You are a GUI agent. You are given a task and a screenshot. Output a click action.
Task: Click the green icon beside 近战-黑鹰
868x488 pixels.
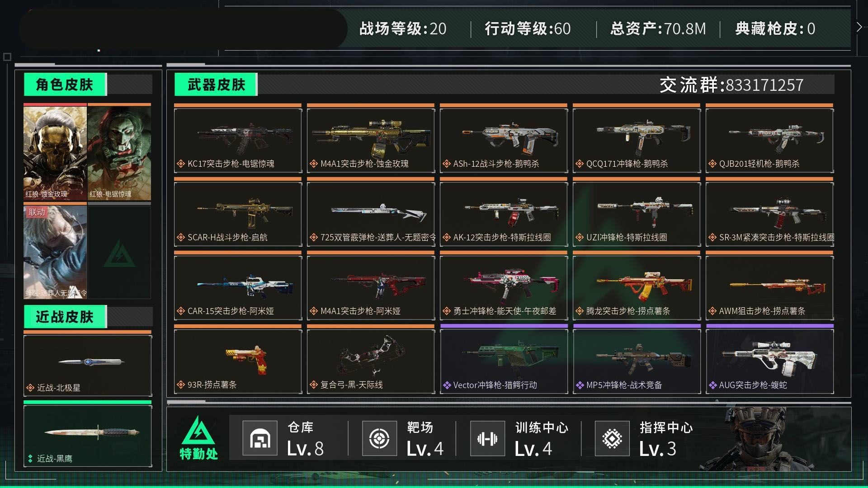(x=30, y=459)
